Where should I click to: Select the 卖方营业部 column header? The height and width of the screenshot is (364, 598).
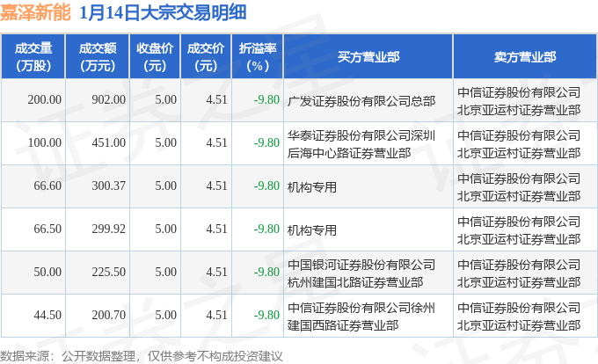[525, 57]
